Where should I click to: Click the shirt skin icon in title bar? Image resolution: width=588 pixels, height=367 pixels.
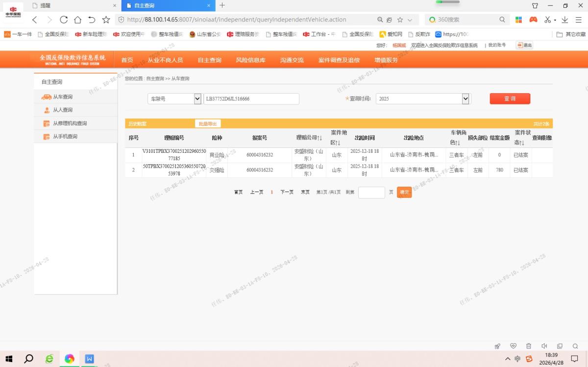pos(535,5)
